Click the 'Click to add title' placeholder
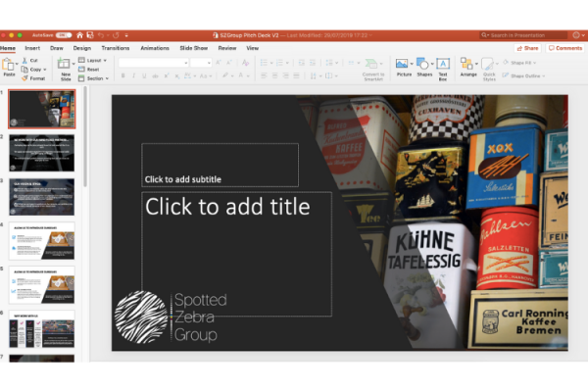 tap(236, 254)
